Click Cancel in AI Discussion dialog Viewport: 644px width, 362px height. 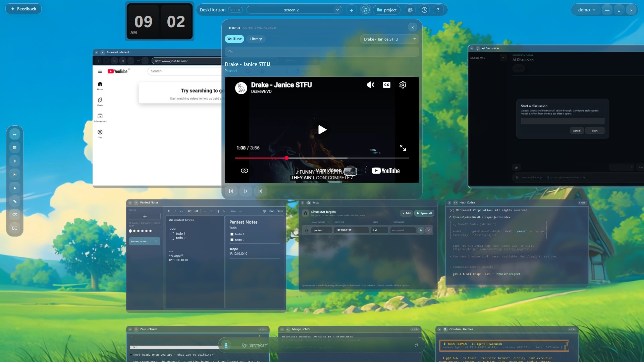pos(577,131)
